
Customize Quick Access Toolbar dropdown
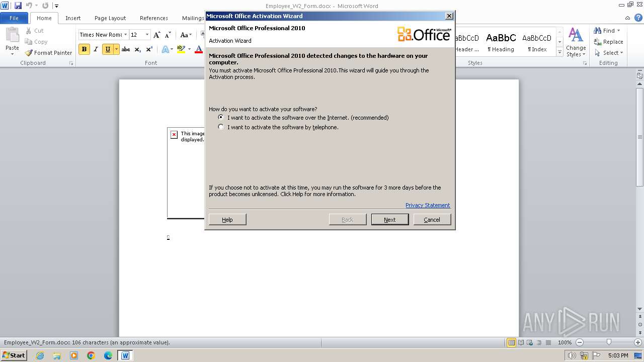[x=57, y=6]
